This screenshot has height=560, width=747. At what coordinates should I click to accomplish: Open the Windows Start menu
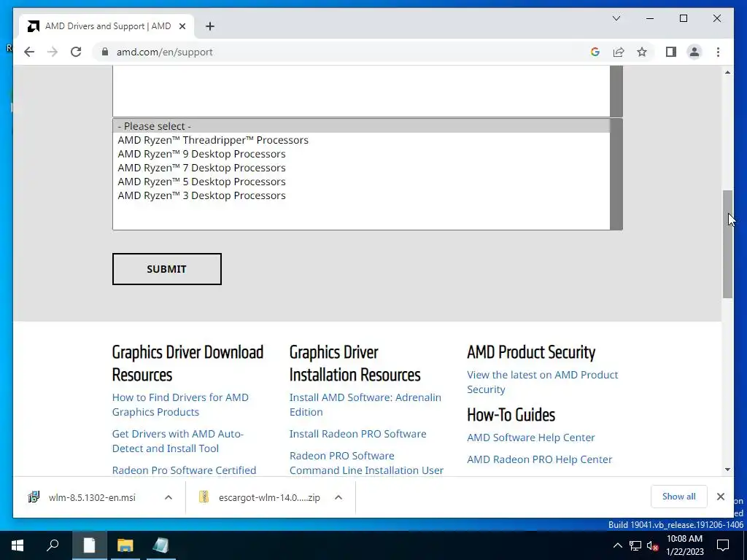(x=18, y=545)
